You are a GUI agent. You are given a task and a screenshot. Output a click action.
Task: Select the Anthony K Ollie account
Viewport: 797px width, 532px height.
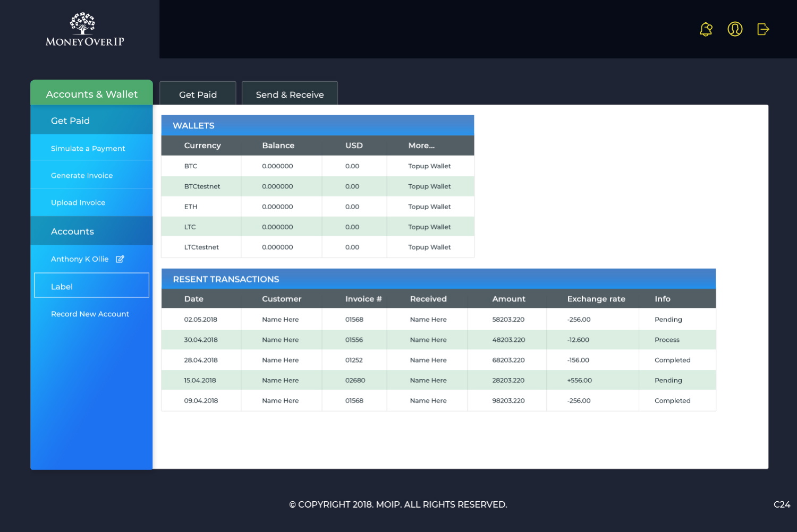click(80, 259)
